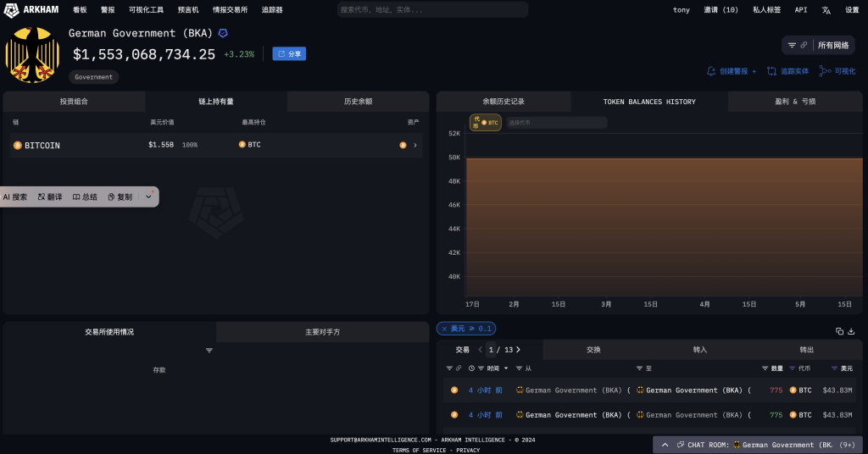Switch to the 盈利 & 亏损 tab
This screenshot has height=454, width=868.
tap(794, 102)
